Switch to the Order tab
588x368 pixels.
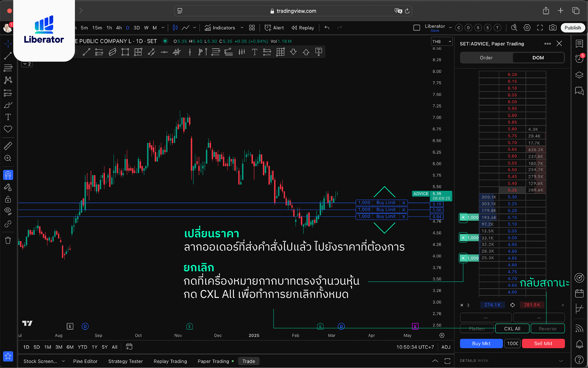(486, 58)
